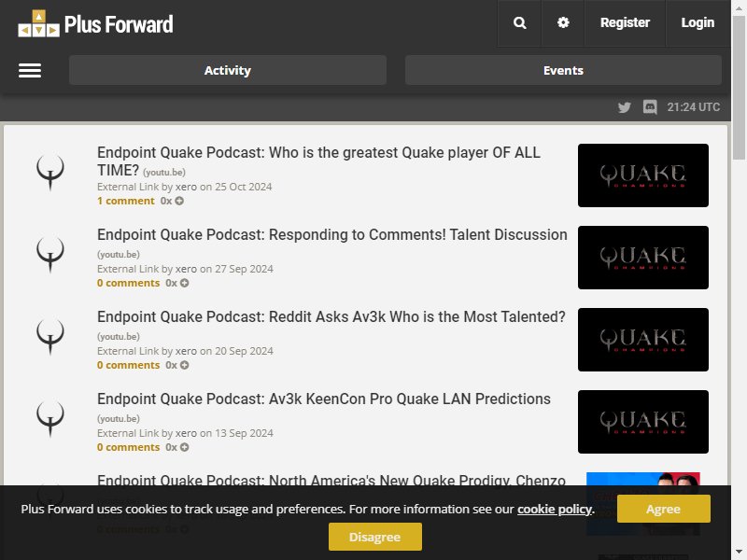Click '(youtu.be)' under 'Responding to Comments' post

pos(119,254)
